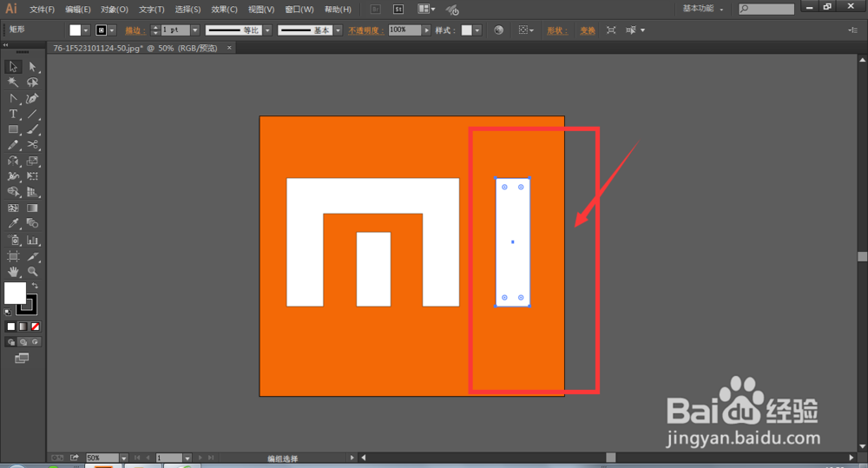This screenshot has height=468, width=868.
Task: Close the 76-1F523101124-50.jpg document tab
Action: 229,48
